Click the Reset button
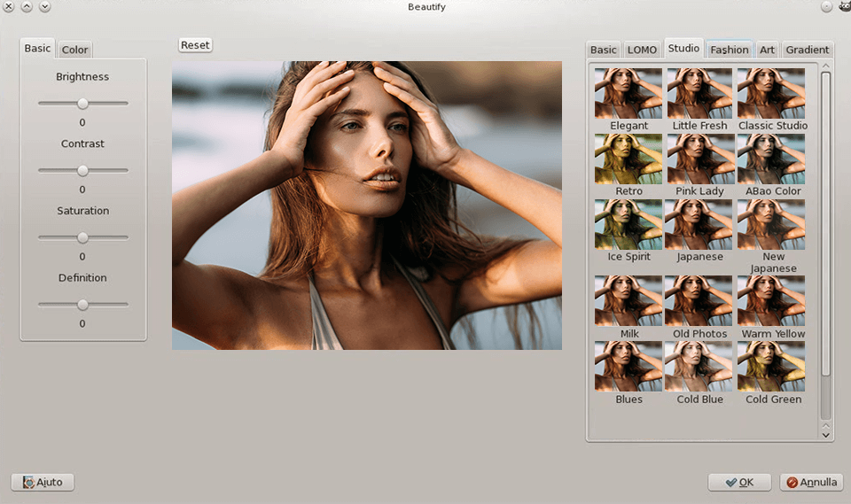This screenshot has height=504, width=851. [x=195, y=45]
